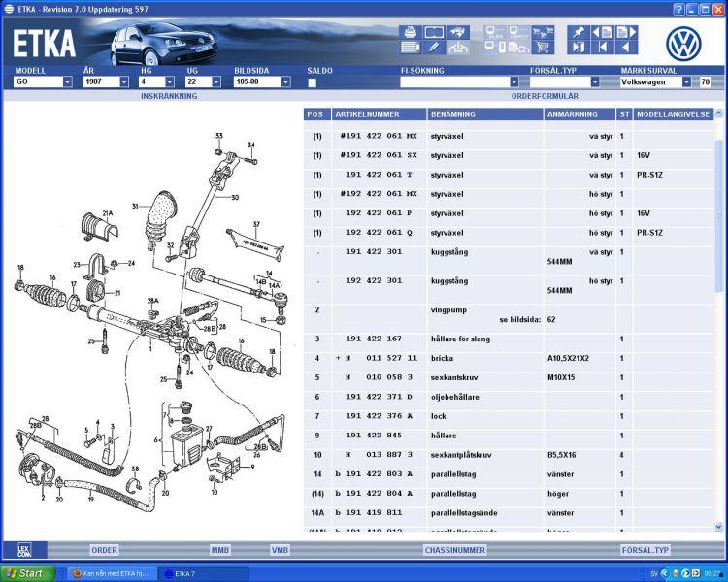Open the title bar help button
Image resolution: width=728 pixels, height=582 pixels.
coord(679,9)
